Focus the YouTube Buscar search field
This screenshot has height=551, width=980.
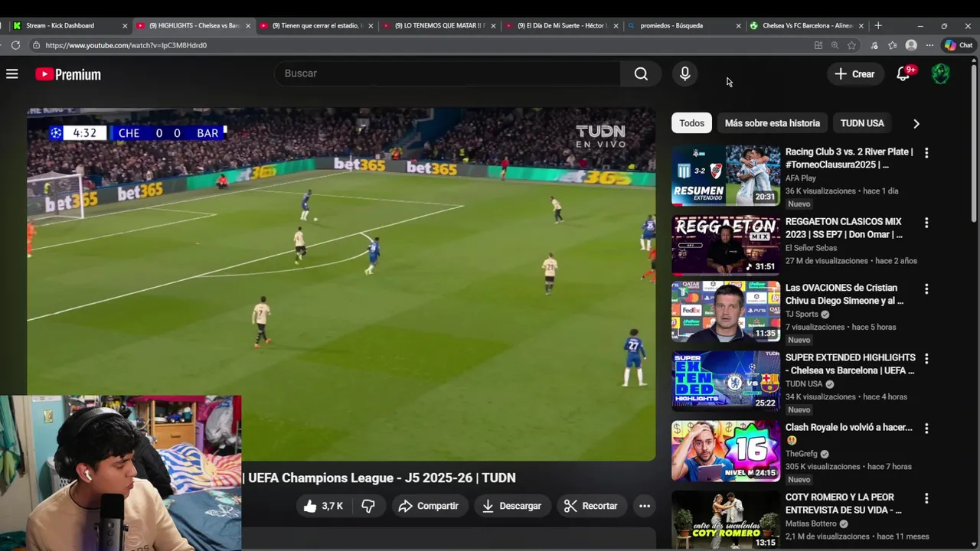448,73
